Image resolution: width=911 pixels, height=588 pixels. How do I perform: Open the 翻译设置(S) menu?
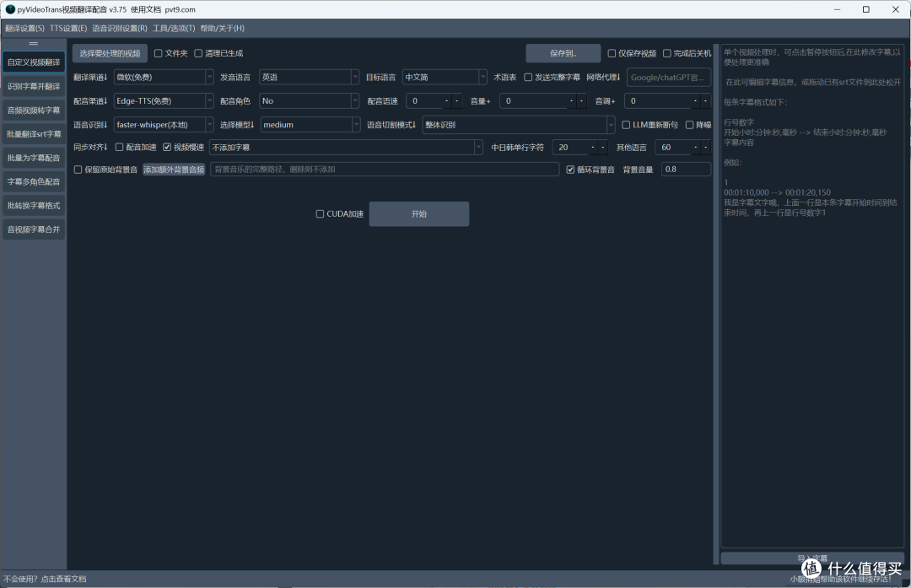point(25,28)
